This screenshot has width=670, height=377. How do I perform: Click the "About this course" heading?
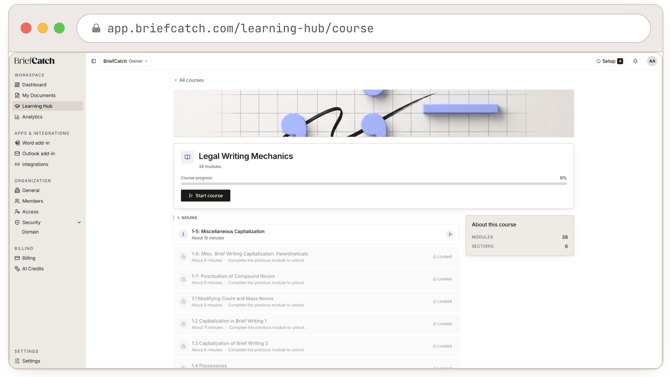pyautogui.click(x=494, y=224)
